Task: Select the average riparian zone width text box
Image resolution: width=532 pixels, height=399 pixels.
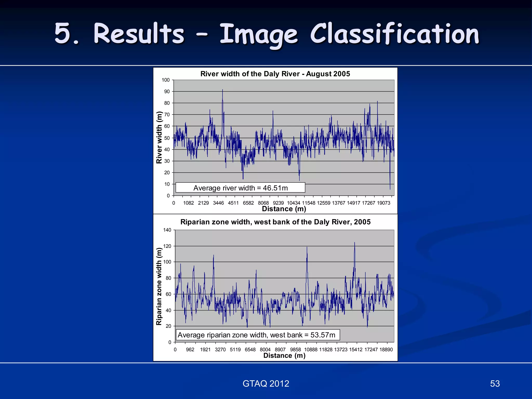Action: [x=258, y=335]
